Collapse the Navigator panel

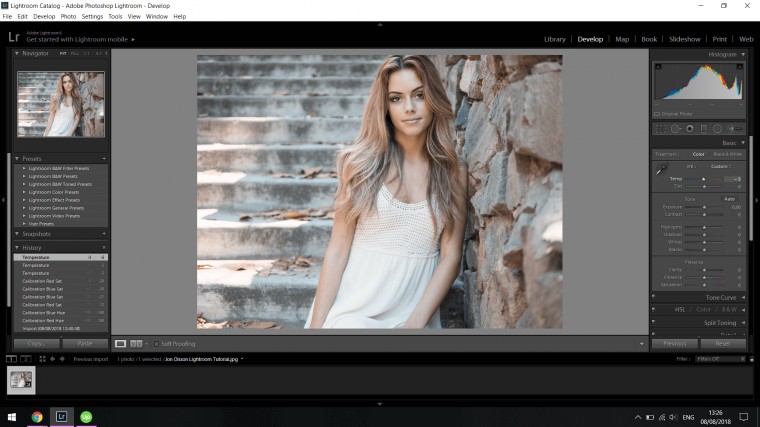(17, 53)
